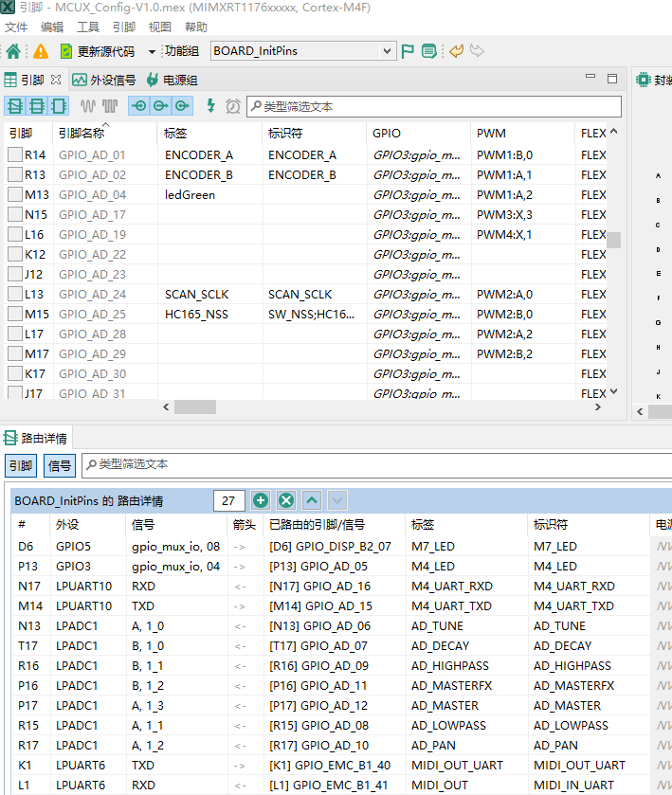Check the box for pin L13
The height and width of the screenshot is (795, 672).
15,294
